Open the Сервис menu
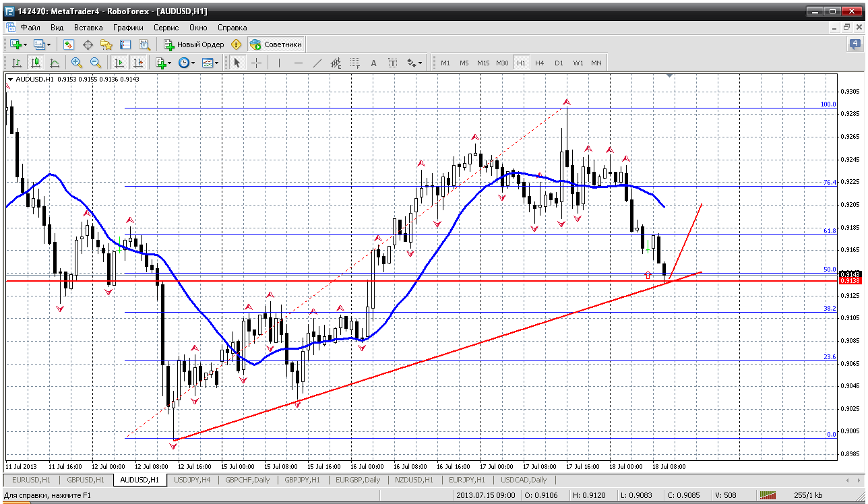Image resolution: width=868 pixels, height=504 pixels. coord(166,28)
